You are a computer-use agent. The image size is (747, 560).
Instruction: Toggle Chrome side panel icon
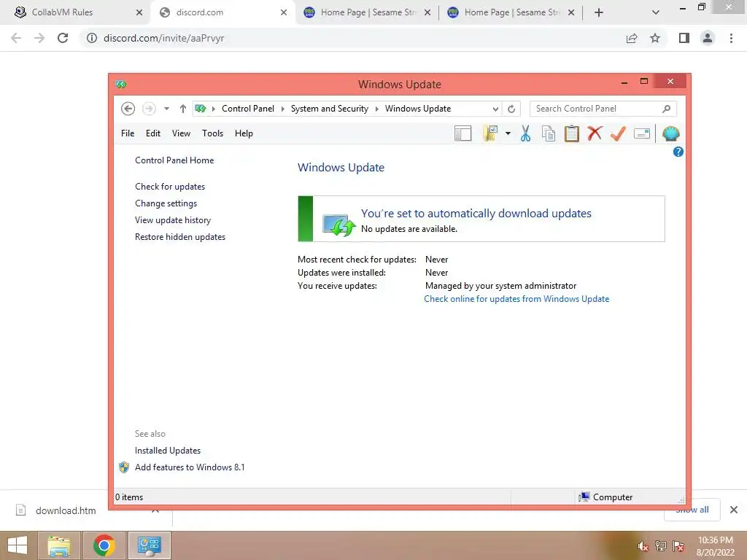pyautogui.click(x=684, y=38)
